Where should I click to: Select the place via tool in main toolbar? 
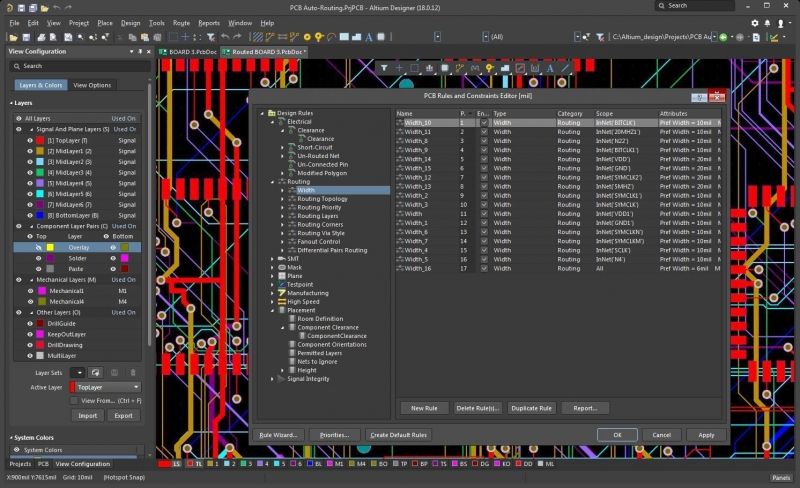319,37
